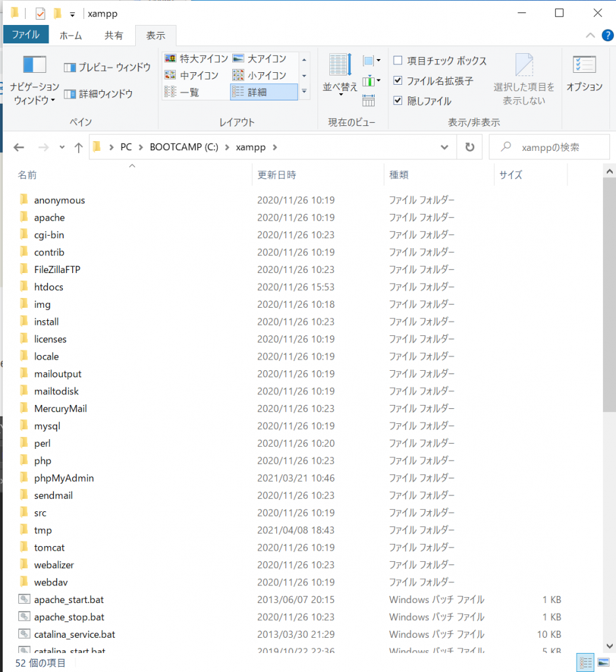Viewport: 616px width, 672px height.
Task: Open the Options (オプション) icon
Action: [x=584, y=66]
